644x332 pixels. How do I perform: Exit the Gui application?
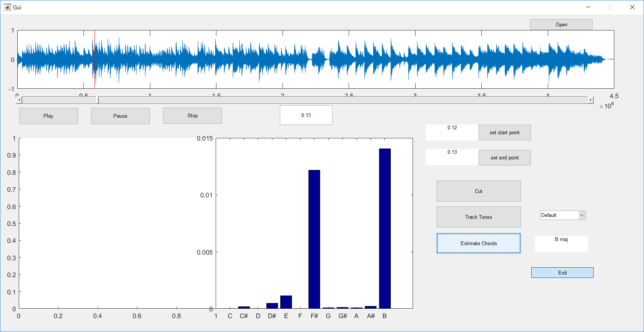562,273
